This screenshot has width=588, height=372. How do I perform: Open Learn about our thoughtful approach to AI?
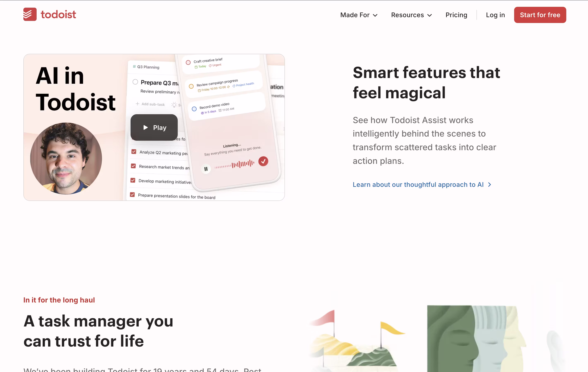coord(422,184)
